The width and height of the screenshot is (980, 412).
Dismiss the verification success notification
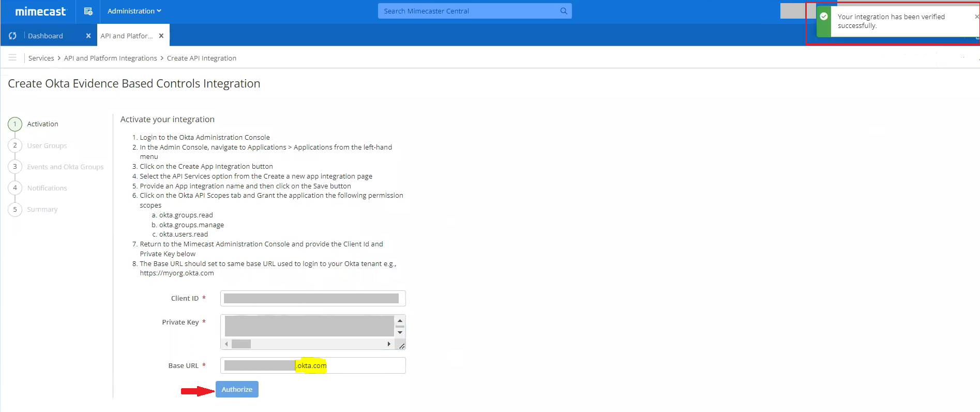coord(976,17)
